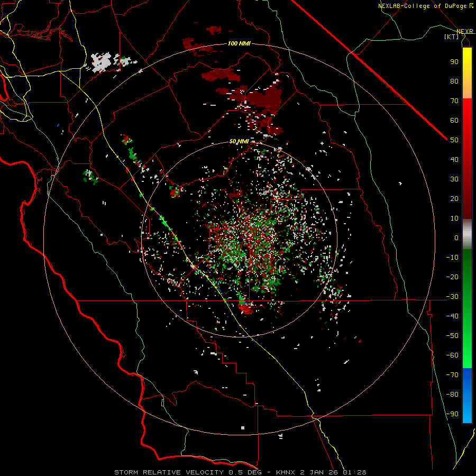Image resolution: width=476 pixels, height=476 pixels.
Task: Click the blue segment of the color bar
Action: (467, 395)
